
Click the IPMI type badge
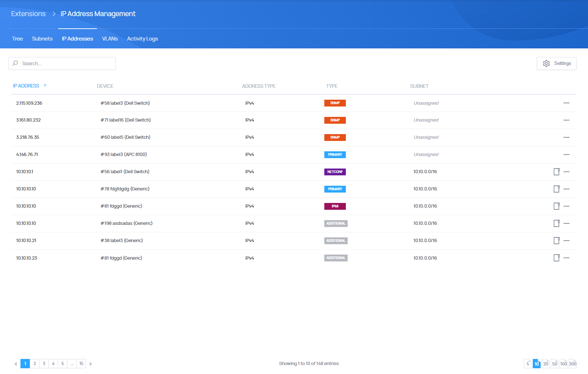[x=335, y=206]
